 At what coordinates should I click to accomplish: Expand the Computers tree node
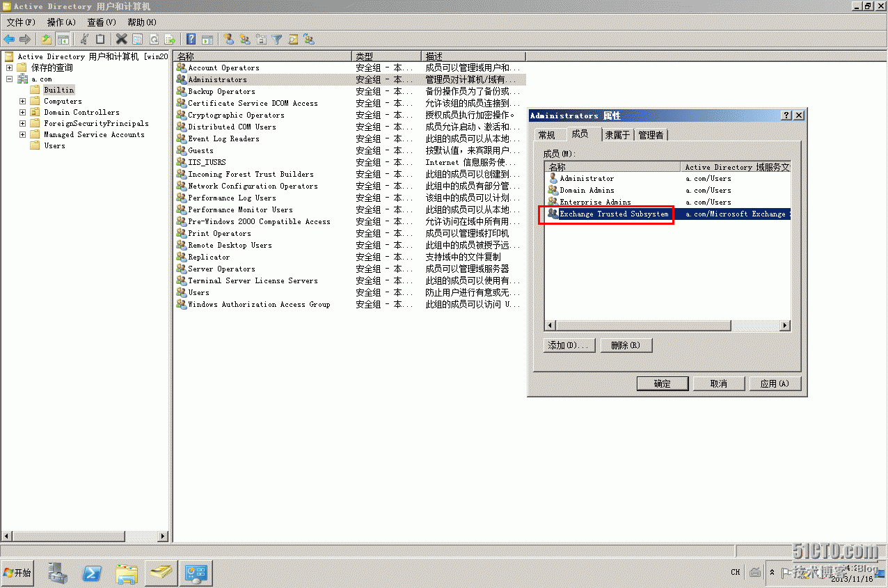coord(23,101)
